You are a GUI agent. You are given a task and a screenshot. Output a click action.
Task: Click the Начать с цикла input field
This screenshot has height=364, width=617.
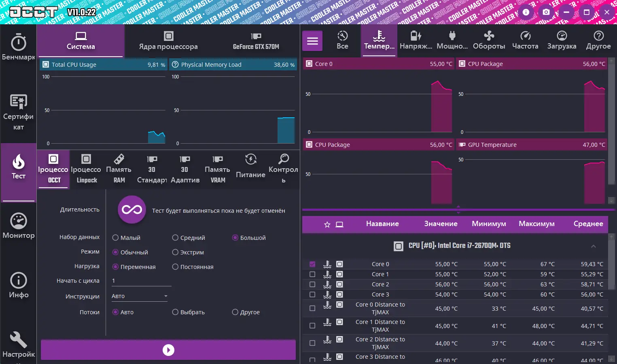(141, 281)
